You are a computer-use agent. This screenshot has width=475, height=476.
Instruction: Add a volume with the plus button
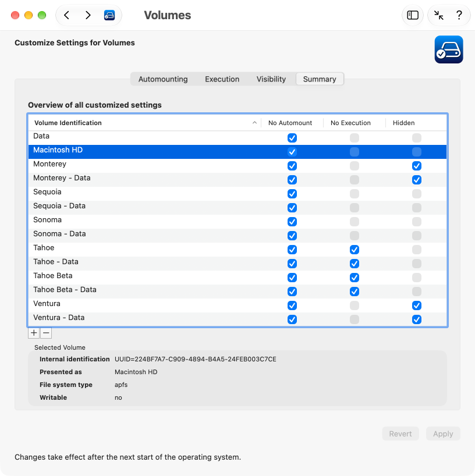coord(34,333)
